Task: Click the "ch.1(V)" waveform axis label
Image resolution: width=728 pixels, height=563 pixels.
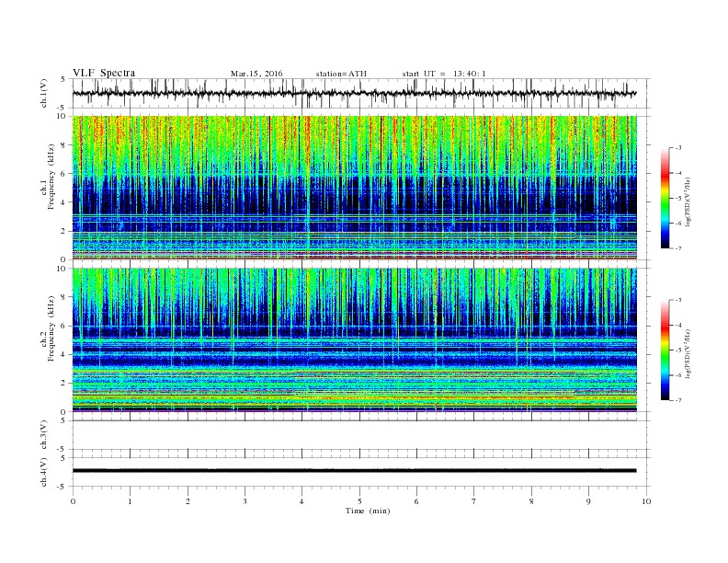Action: (44, 93)
